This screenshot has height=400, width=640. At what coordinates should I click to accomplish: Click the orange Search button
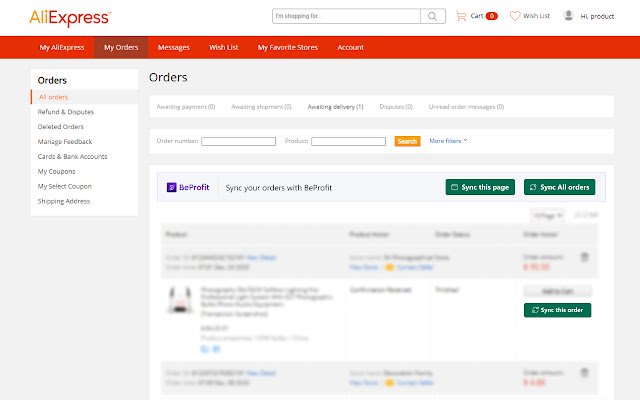tap(407, 141)
